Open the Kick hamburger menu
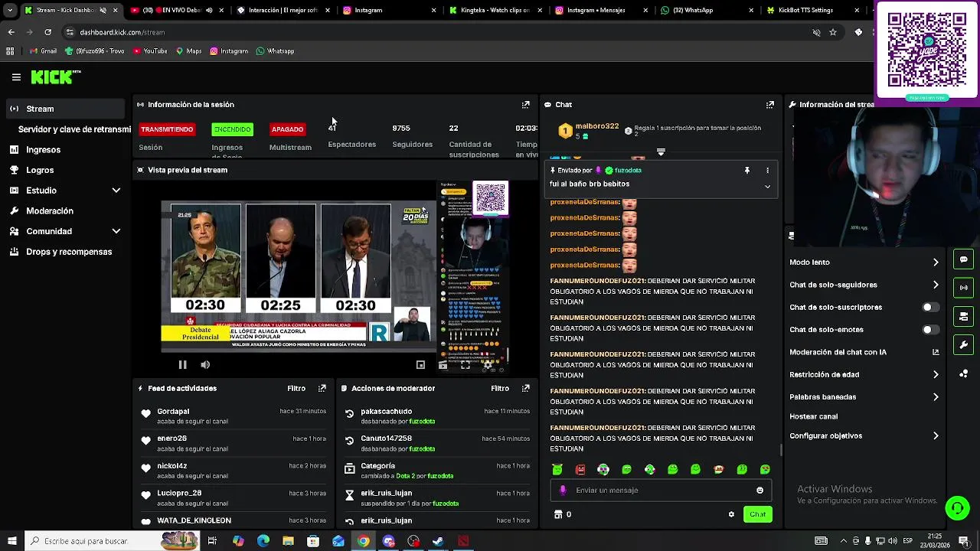Screen dimensions: 980x551 coord(16,77)
